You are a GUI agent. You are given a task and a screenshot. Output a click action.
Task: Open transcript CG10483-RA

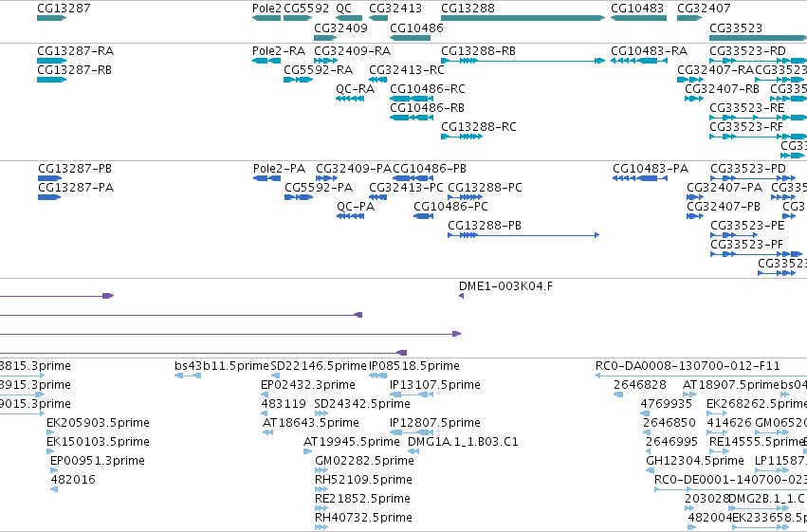pyautogui.click(x=650, y=51)
